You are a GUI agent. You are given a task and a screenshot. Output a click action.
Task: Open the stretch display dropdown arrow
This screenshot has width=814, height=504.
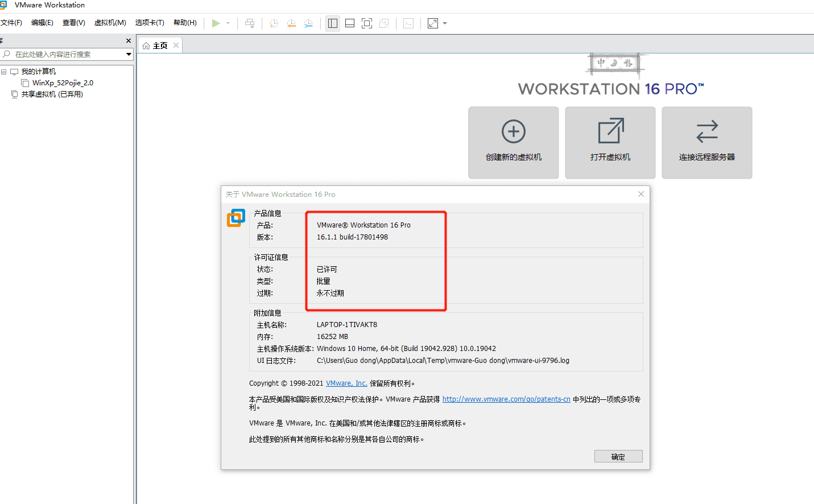click(x=445, y=23)
